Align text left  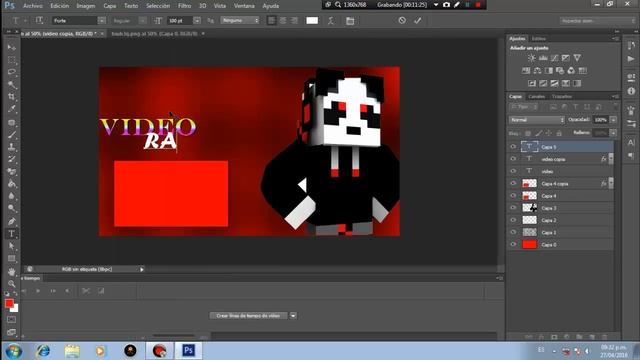click(x=271, y=20)
